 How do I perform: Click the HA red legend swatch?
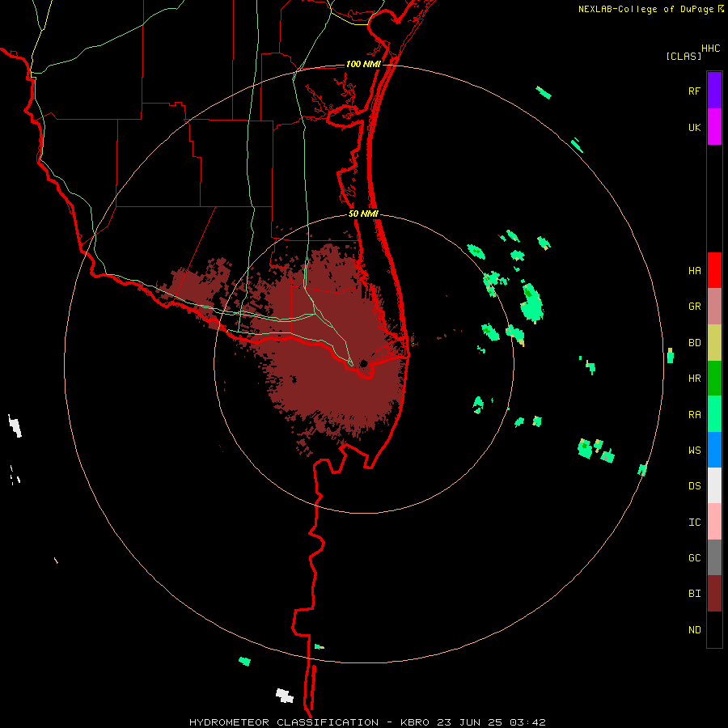(x=714, y=270)
